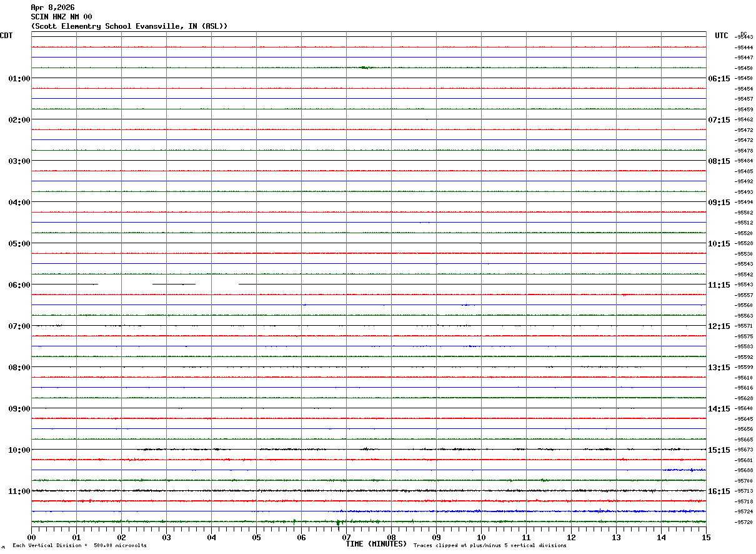Click DC offset value '-95673'
The height and width of the screenshot is (554, 756).
[x=744, y=450]
